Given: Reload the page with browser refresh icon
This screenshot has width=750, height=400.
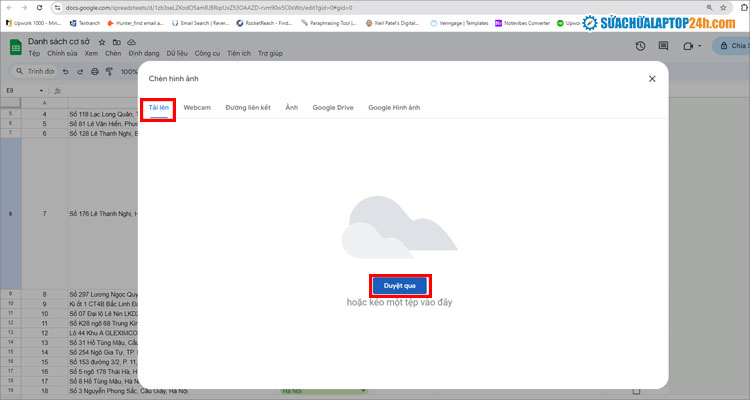Looking at the screenshot, I should click(x=41, y=6).
